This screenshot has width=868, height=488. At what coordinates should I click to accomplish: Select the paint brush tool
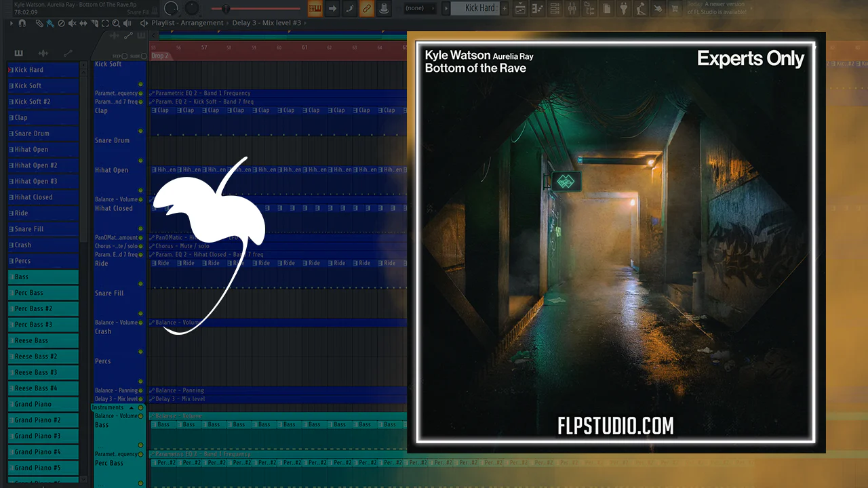point(50,23)
